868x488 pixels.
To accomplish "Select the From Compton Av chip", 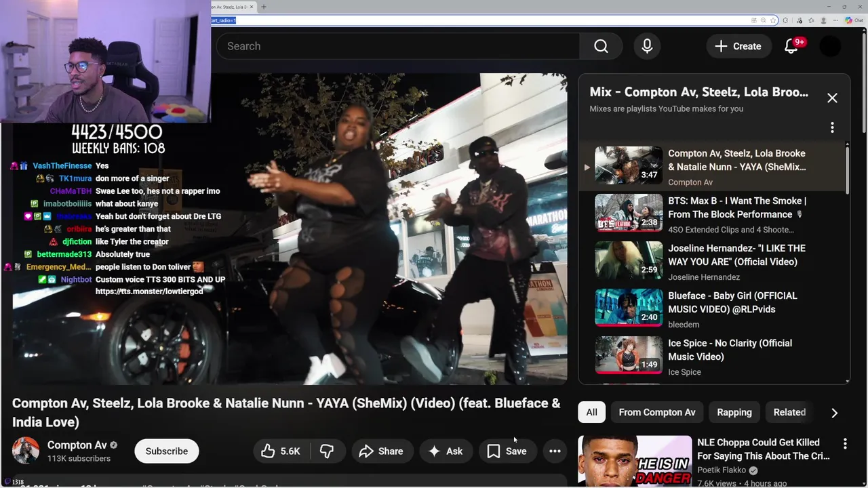I will tap(656, 412).
